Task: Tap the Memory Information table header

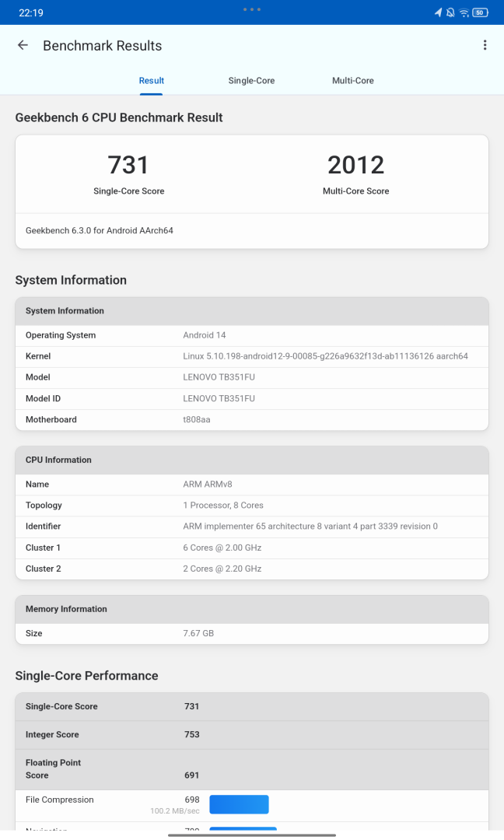Action: 252,609
